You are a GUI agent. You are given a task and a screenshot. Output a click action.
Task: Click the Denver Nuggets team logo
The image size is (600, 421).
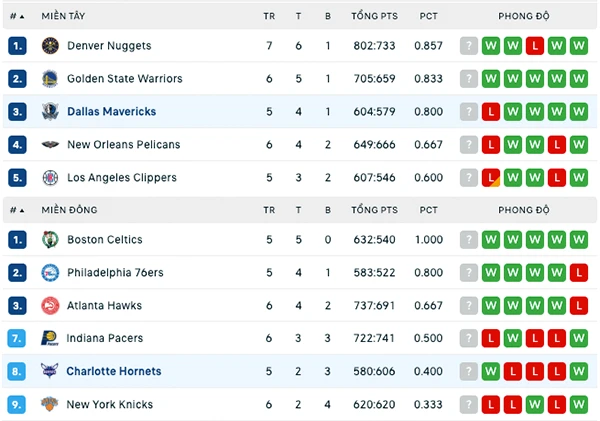[50, 46]
